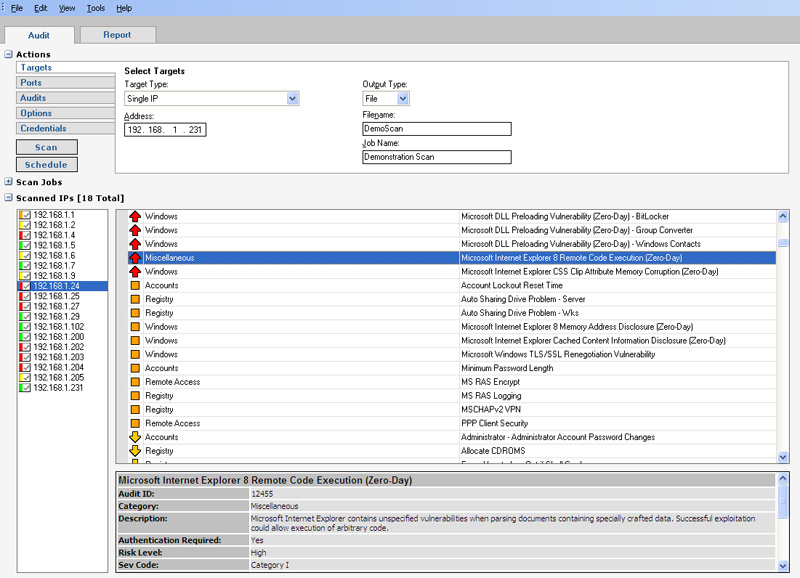Image resolution: width=800 pixels, height=578 pixels.
Task: Click orange icon for MS RAS Logging row
Action: tap(135, 395)
